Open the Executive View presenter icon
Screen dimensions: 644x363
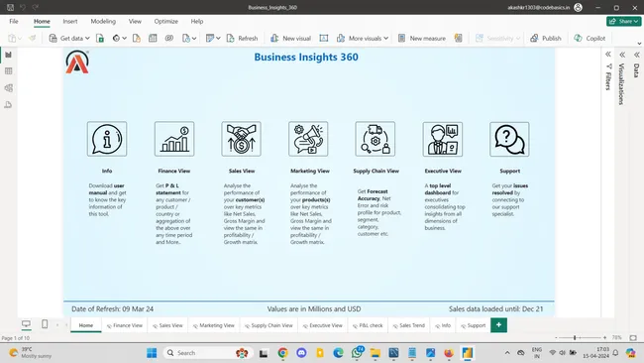pos(443,139)
